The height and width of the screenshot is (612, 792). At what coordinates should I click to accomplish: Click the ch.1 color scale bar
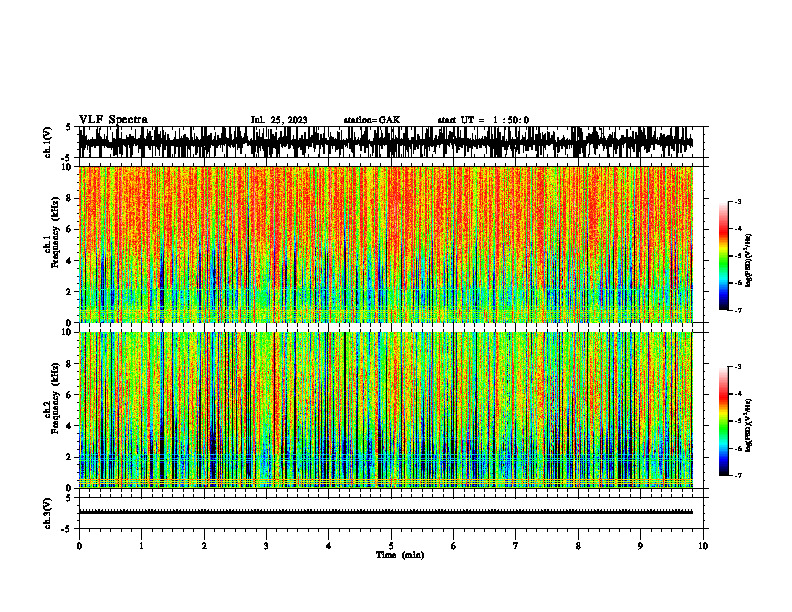click(723, 256)
